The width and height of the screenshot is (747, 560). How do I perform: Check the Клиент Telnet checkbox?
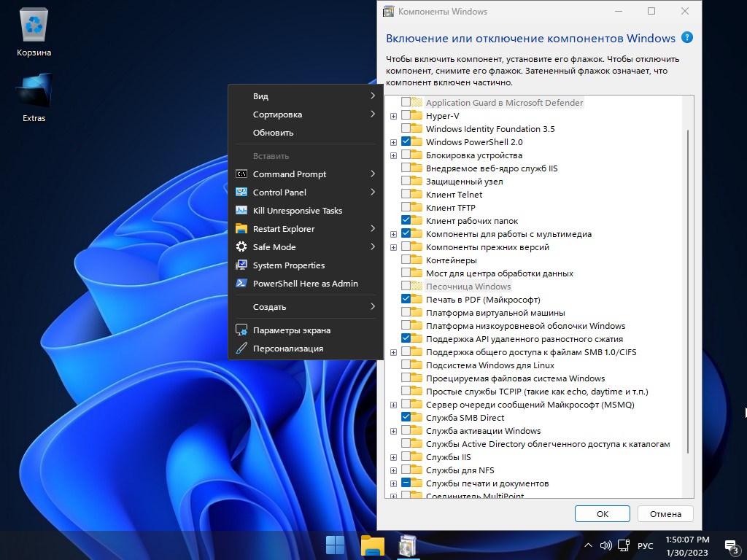tap(406, 194)
